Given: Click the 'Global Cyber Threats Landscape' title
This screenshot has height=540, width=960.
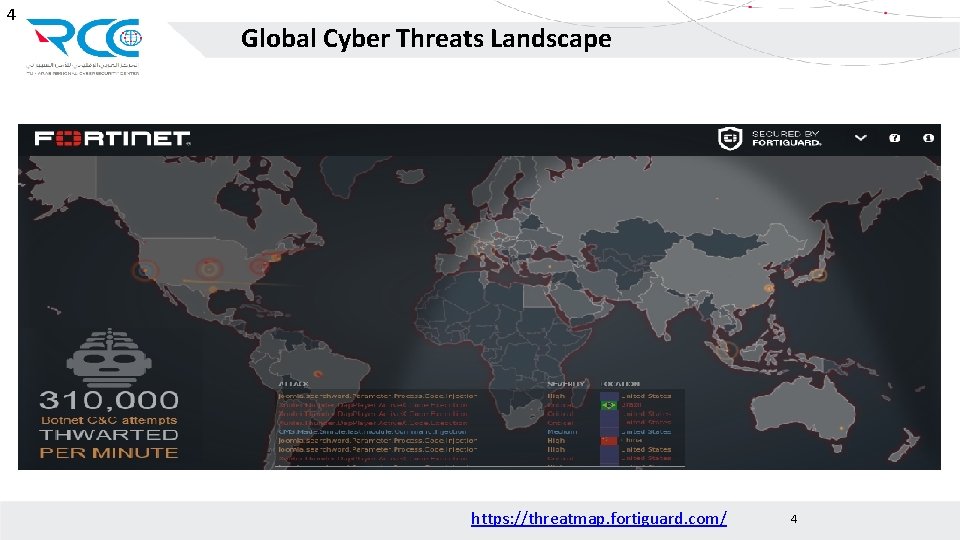Looking at the screenshot, I should [x=426, y=39].
